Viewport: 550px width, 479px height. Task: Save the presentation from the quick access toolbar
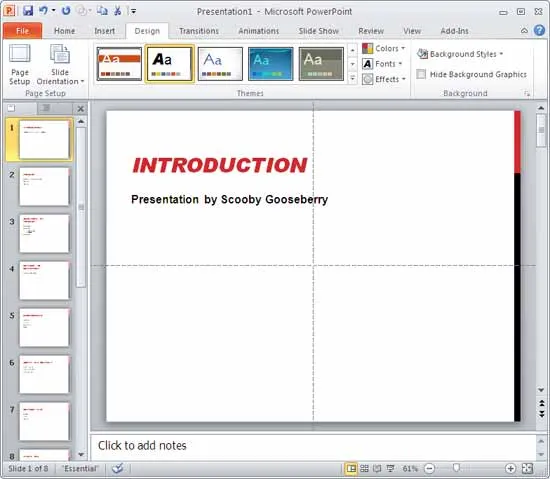tap(28, 11)
